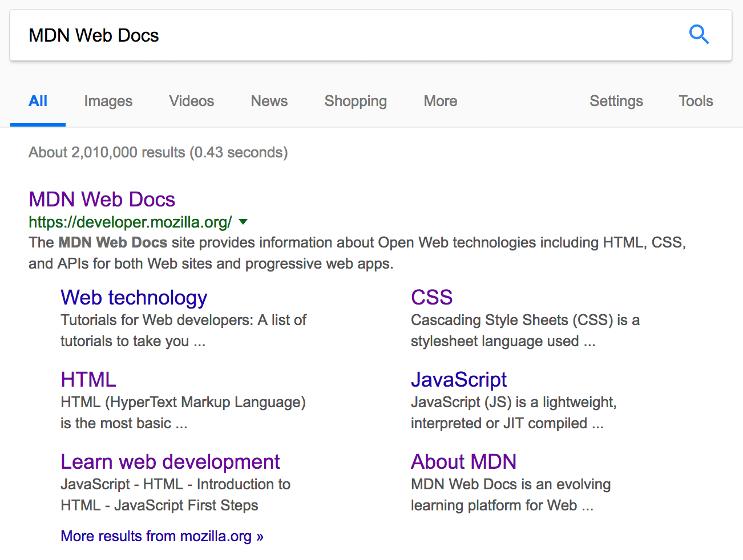Open search Tools options
Image resolution: width=743 pixels, height=560 pixels.
click(x=696, y=101)
